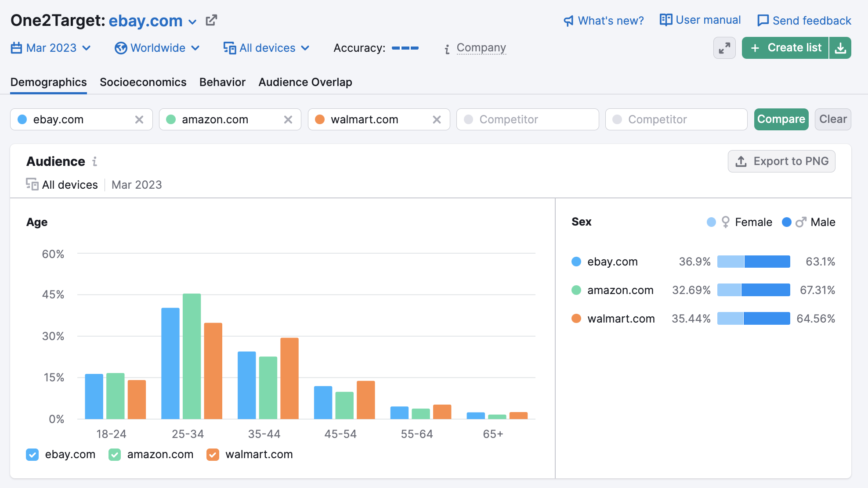
Task: Uncheck ebay.com in the Age chart legend
Action: point(33,455)
